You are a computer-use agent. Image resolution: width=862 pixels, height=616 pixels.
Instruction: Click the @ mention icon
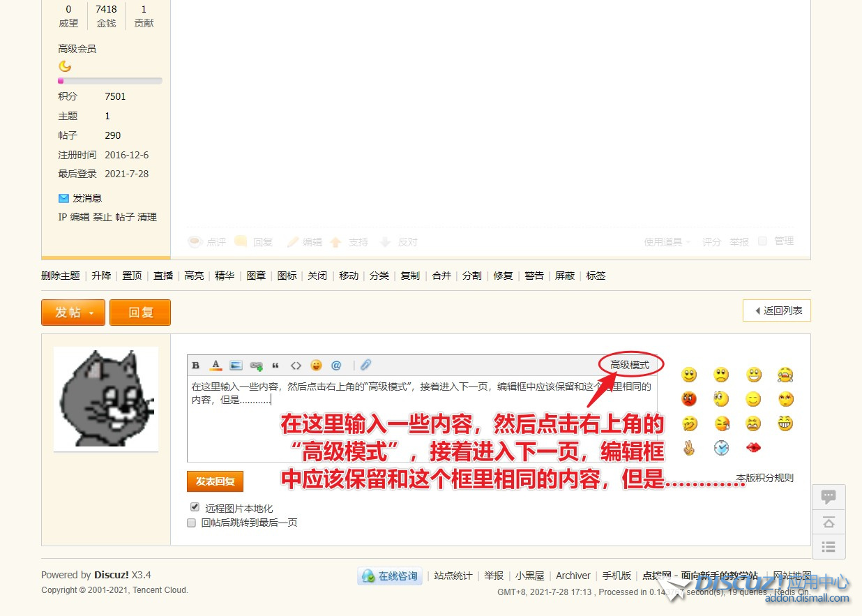(336, 366)
